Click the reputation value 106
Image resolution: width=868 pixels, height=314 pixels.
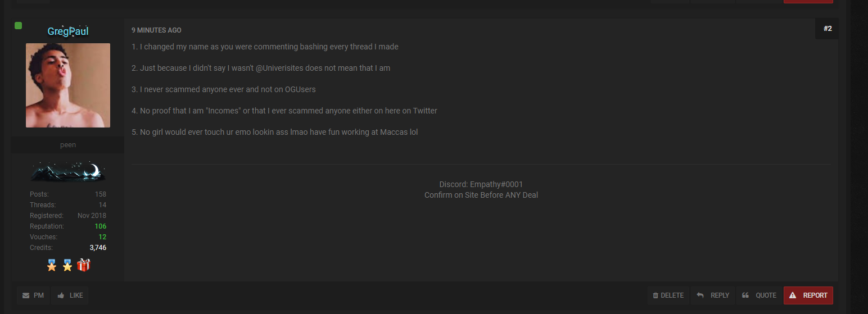[x=100, y=226]
